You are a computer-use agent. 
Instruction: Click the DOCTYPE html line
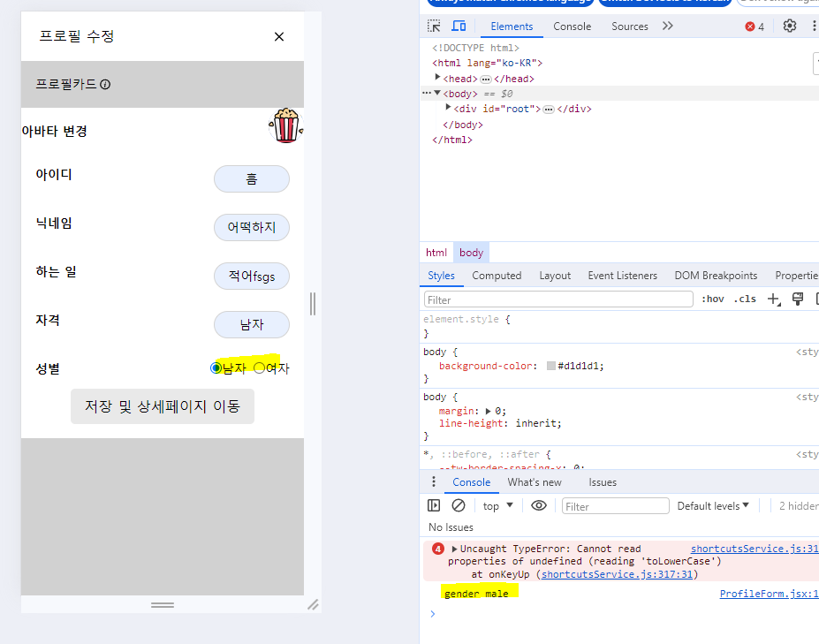tap(475, 48)
